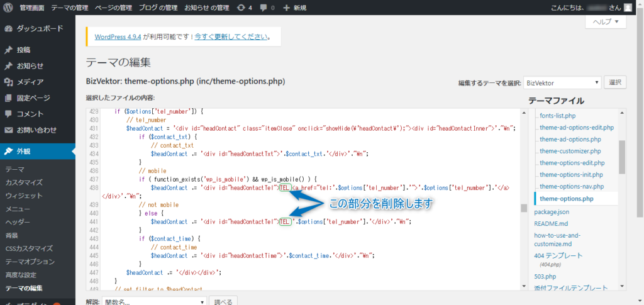Viewport: 644px width, 305px height.
Task: Open the BizVektor theme select dropdown
Action: click(x=562, y=83)
